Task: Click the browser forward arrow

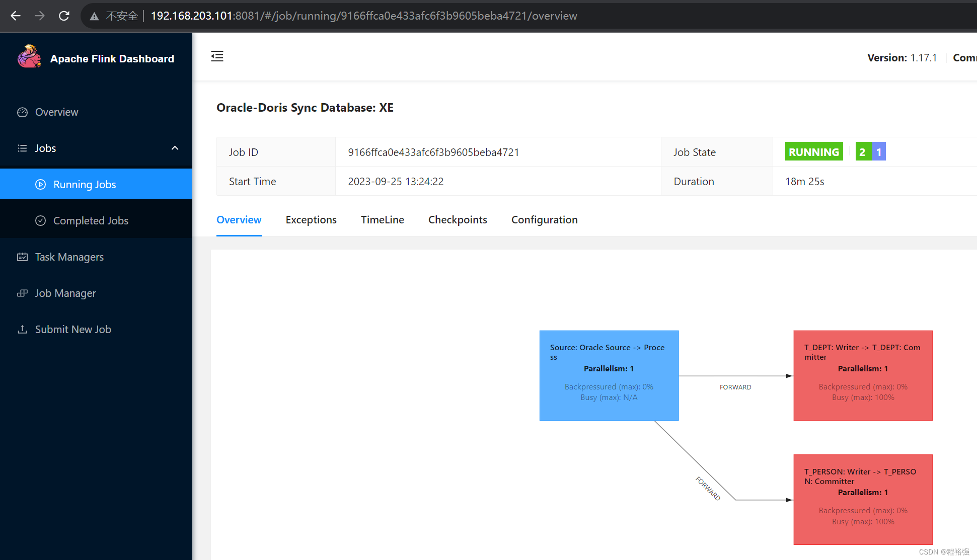Action: [x=40, y=16]
